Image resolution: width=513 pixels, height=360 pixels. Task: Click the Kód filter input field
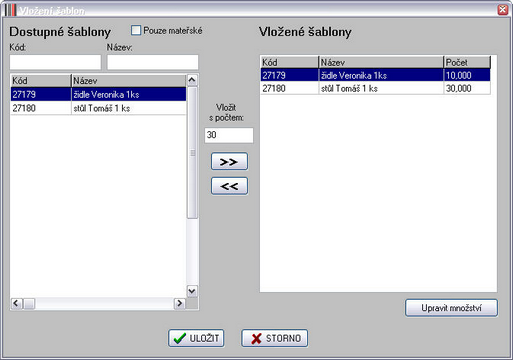(55, 62)
